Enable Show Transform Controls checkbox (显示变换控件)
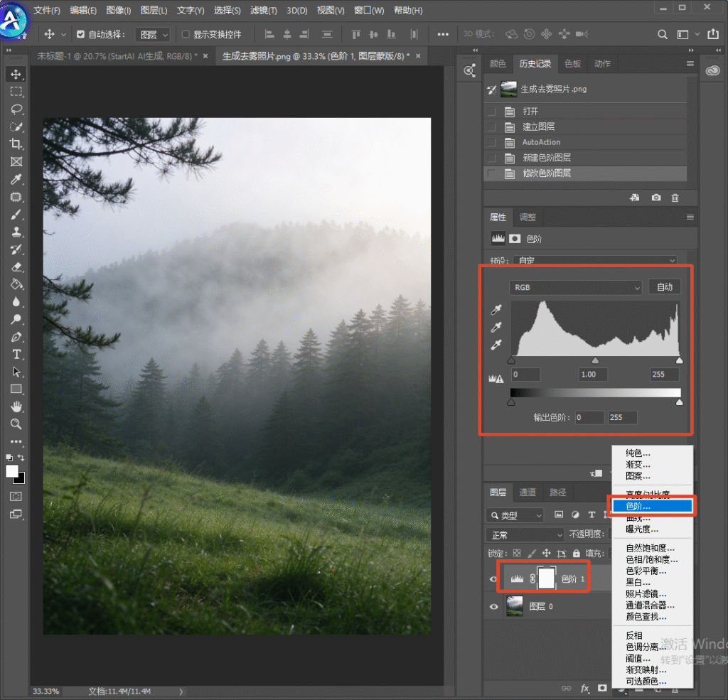The height and width of the screenshot is (700, 728). click(186, 34)
